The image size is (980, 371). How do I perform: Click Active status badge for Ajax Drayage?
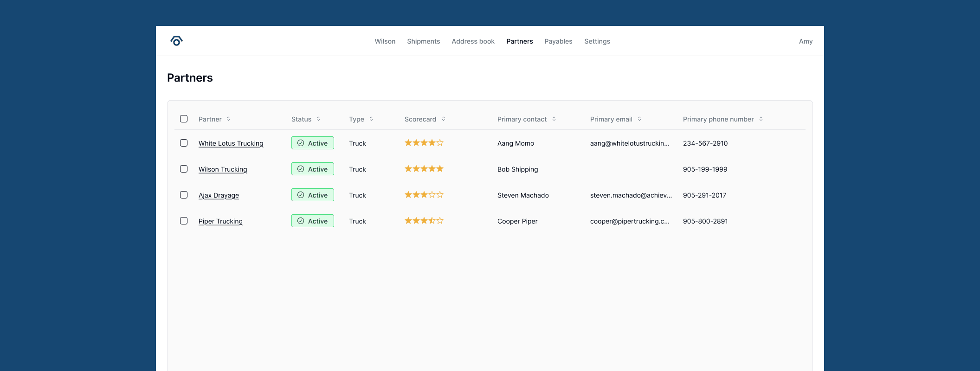pyautogui.click(x=313, y=195)
